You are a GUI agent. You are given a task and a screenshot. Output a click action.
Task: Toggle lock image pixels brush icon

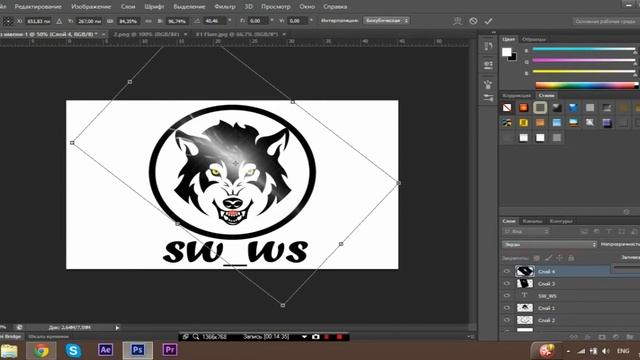pyautogui.click(x=548, y=258)
